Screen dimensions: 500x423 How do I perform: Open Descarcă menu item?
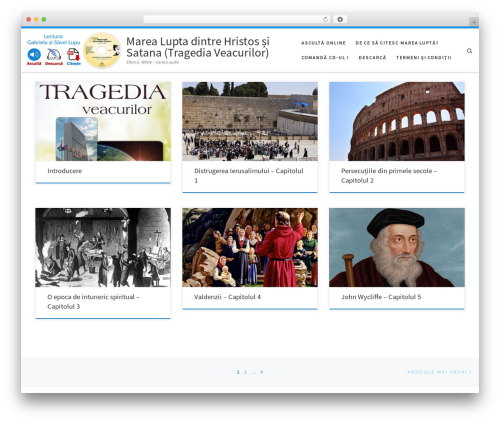pyautogui.click(x=372, y=58)
